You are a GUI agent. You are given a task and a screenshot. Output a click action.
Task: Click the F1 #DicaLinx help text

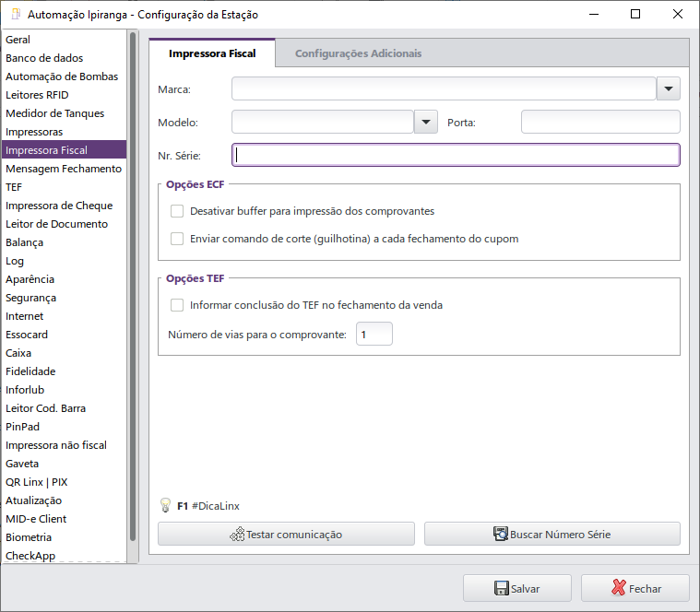pyautogui.click(x=208, y=506)
